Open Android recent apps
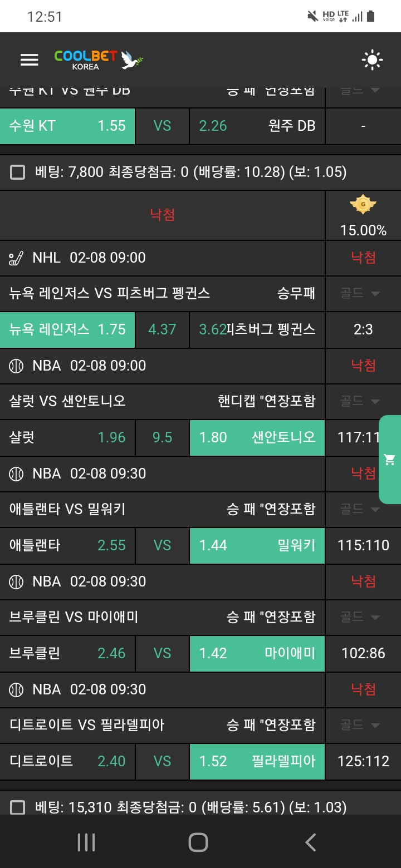This screenshot has height=868, width=401. [86, 842]
